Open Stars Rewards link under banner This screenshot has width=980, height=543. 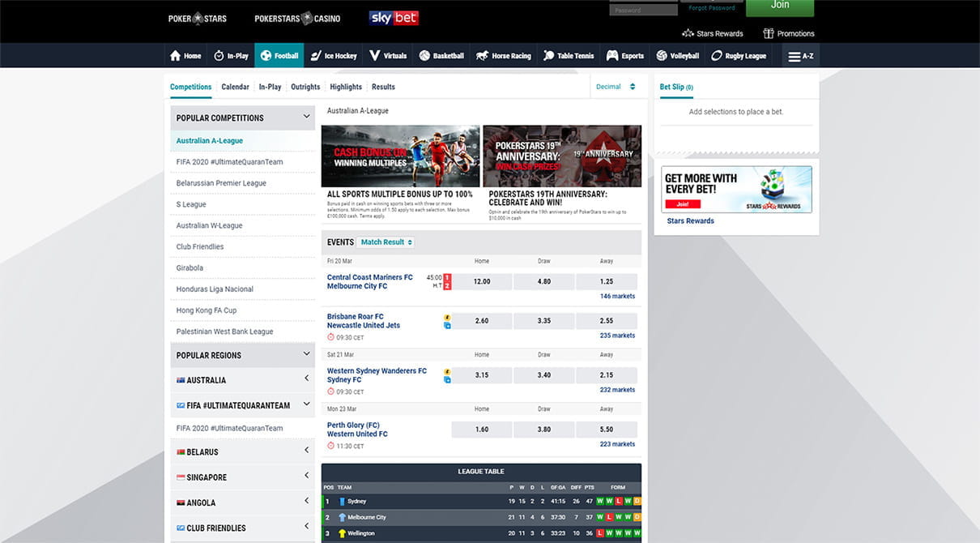[690, 220]
